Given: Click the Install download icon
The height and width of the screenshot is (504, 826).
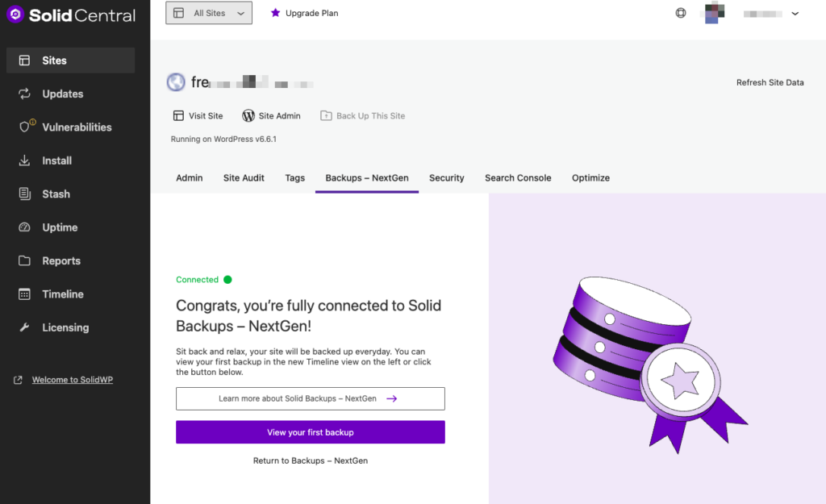Looking at the screenshot, I should 25,160.
